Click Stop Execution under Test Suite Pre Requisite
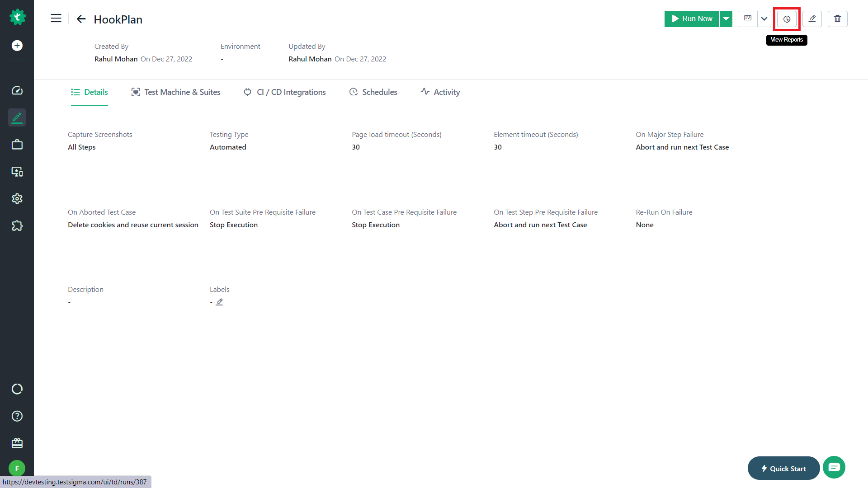The width and height of the screenshot is (868, 488). (x=234, y=225)
